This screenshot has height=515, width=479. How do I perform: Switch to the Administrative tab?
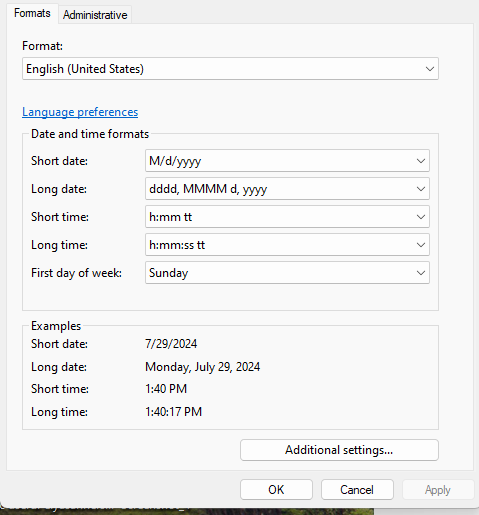pyautogui.click(x=95, y=15)
